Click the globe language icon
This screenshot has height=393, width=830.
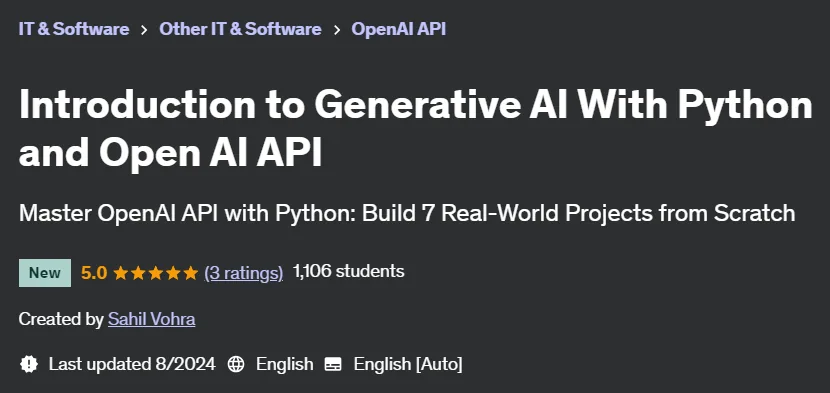(x=236, y=364)
